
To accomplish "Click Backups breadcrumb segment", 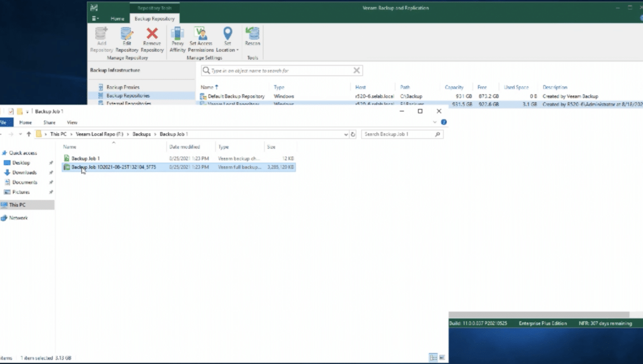I will pos(141,134).
